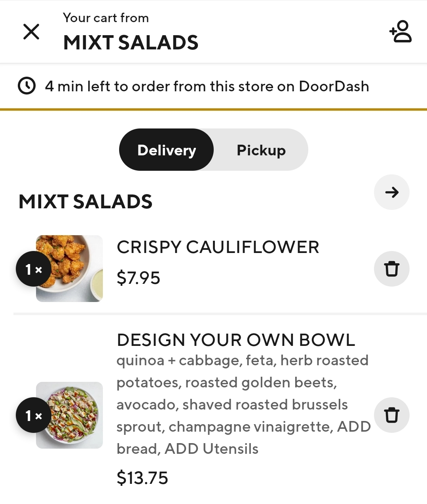
Task: Tap the $13.75 bowl price
Action: (x=142, y=478)
